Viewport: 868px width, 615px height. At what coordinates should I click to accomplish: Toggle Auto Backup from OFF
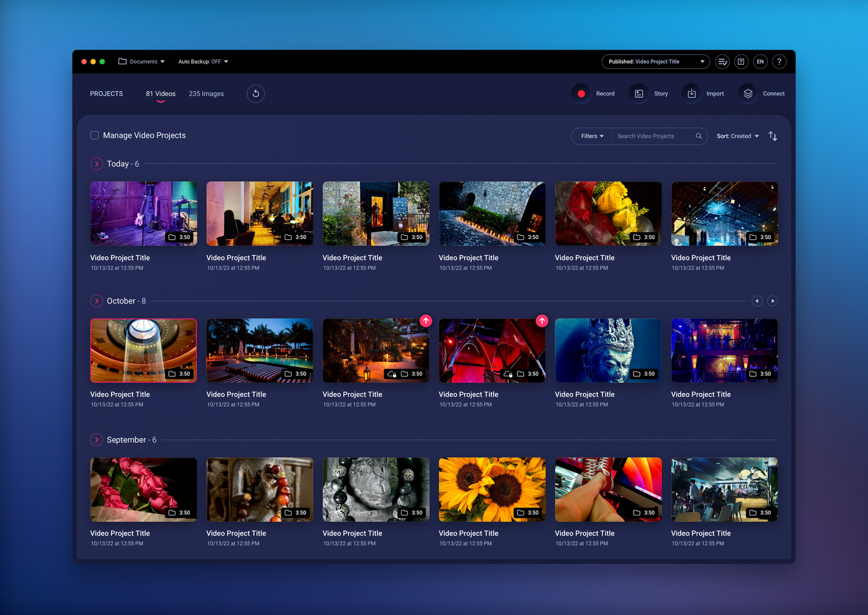pos(203,61)
